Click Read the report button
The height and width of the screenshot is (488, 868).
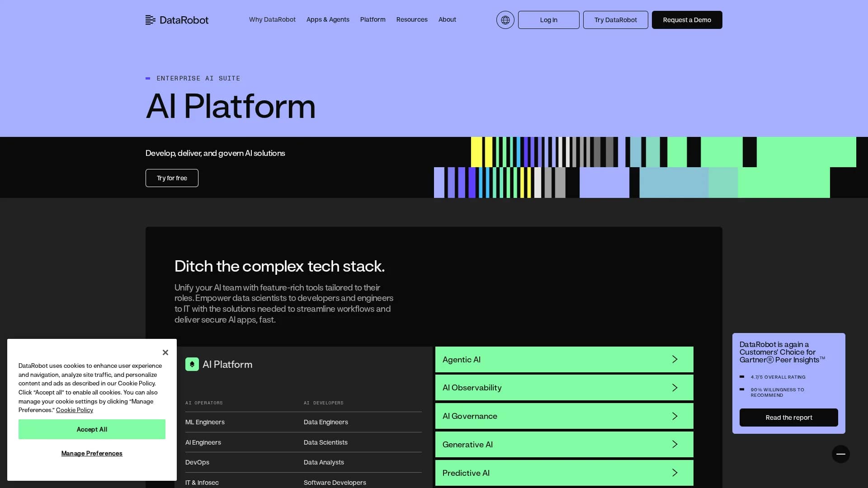click(788, 418)
